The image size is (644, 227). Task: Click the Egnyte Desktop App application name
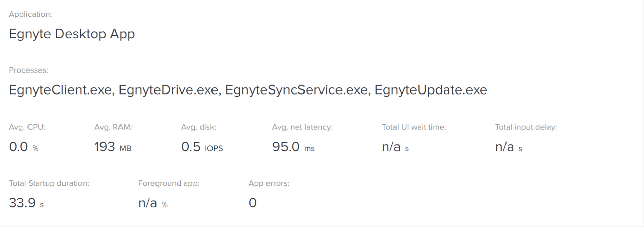pyautogui.click(x=72, y=34)
